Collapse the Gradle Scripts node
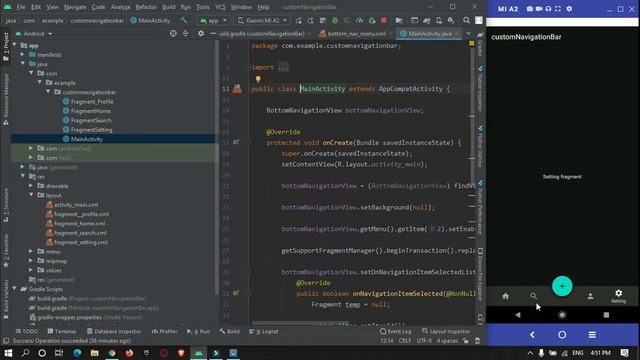640x360 pixels. (14, 289)
